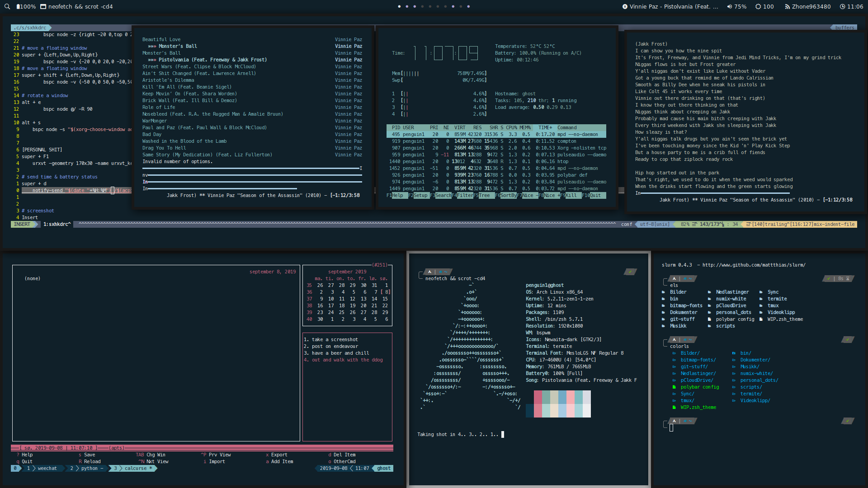Screen dimensions: 868x488
Task: Select song 'Street Wars' in ncmpcpp playlist
Action: pyautogui.click(x=252, y=67)
